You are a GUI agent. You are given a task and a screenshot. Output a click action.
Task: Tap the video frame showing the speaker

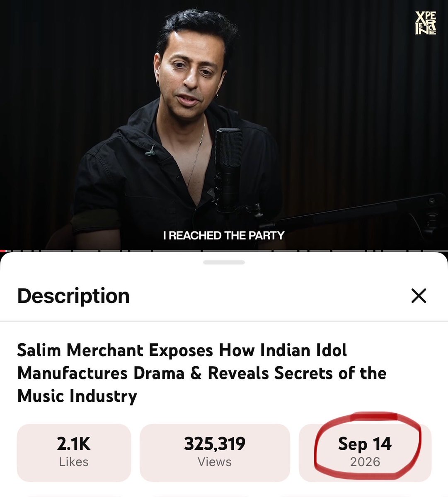coord(224,124)
